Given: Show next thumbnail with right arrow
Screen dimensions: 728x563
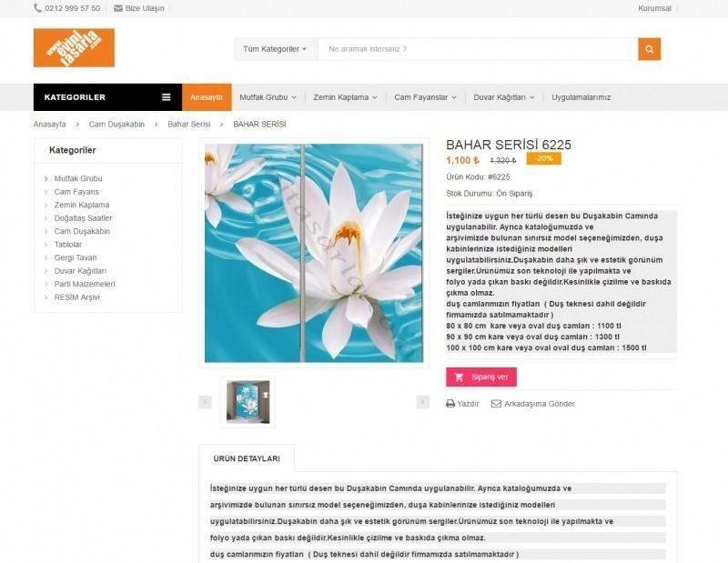Looking at the screenshot, I should click(x=422, y=401).
